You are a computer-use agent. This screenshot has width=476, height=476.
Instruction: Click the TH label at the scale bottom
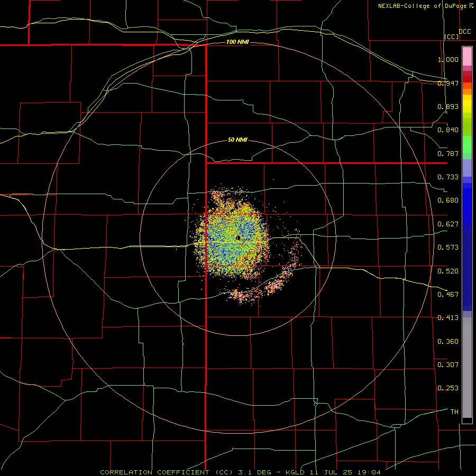(454, 412)
